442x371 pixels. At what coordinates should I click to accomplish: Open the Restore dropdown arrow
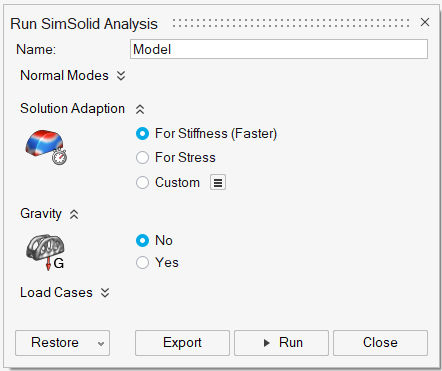click(101, 344)
